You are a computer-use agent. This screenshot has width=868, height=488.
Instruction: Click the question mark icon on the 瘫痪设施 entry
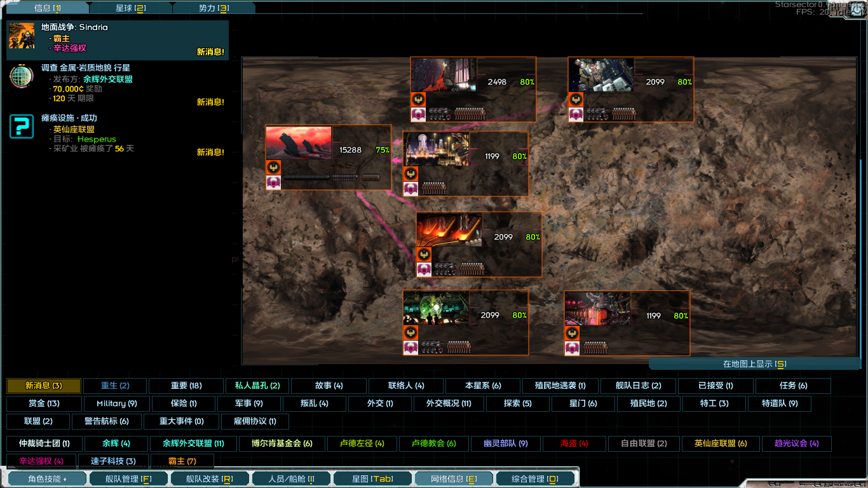[22, 125]
